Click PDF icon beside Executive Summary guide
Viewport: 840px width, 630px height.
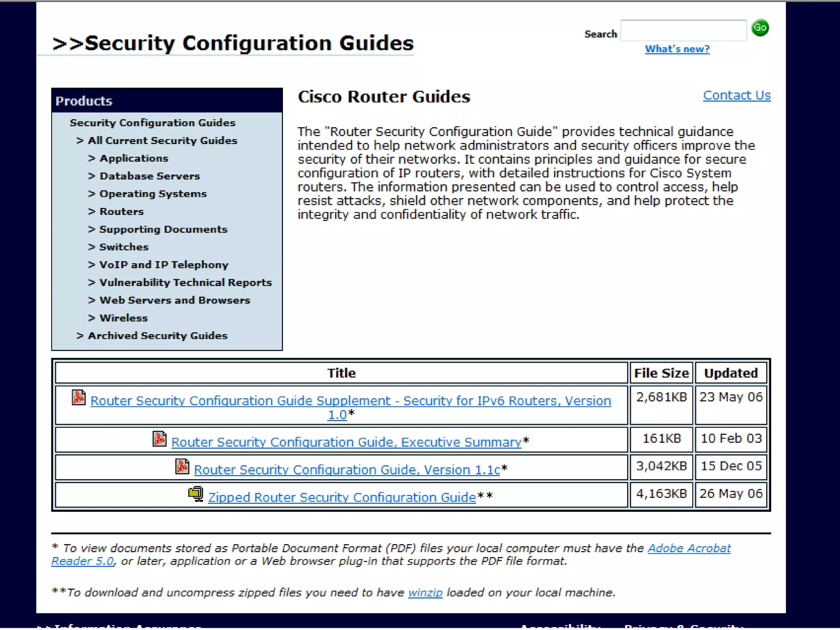(159, 439)
